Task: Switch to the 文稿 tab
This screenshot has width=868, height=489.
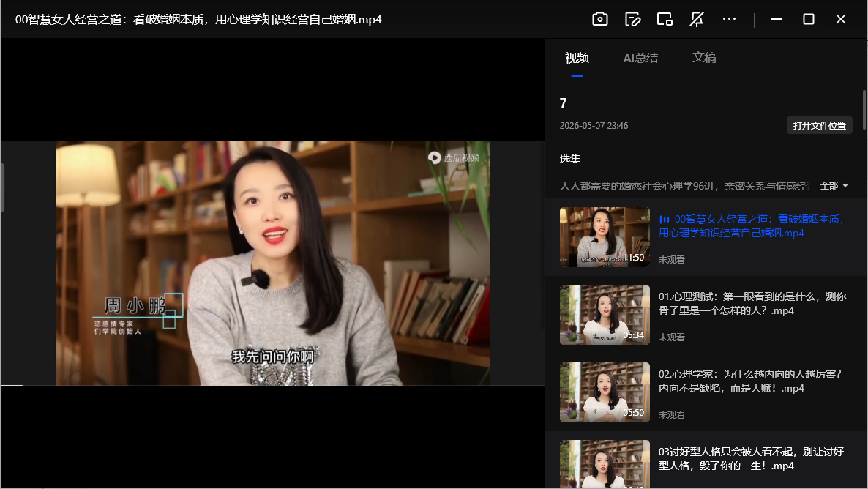Action: 704,58
